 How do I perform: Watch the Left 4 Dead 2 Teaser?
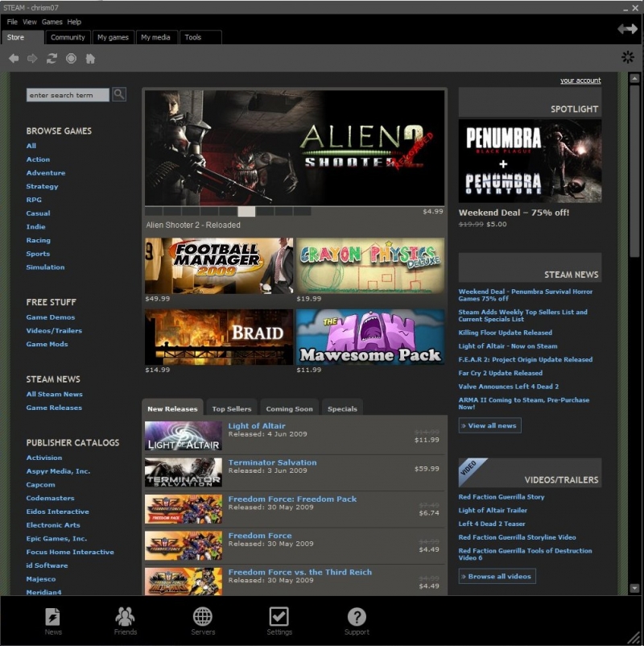(x=492, y=524)
